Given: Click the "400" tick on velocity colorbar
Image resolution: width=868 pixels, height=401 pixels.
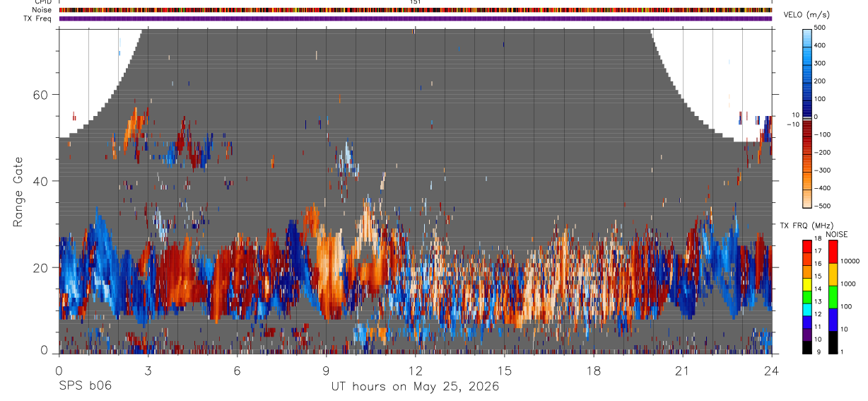Looking at the screenshot, I should point(821,45).
